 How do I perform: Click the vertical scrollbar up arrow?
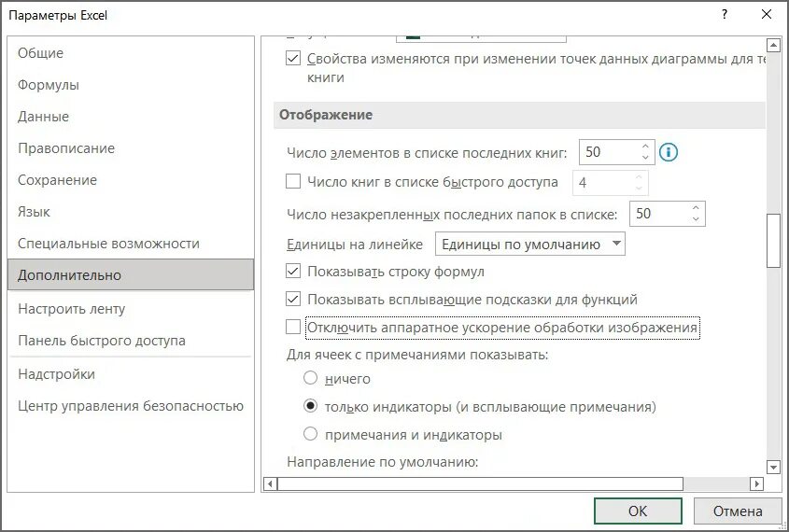pos(773,45)
